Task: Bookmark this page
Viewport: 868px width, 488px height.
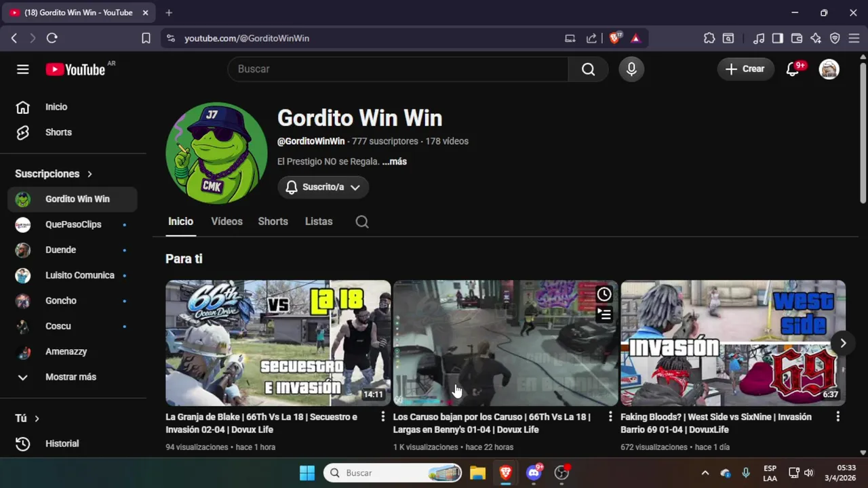Action: 146,39
